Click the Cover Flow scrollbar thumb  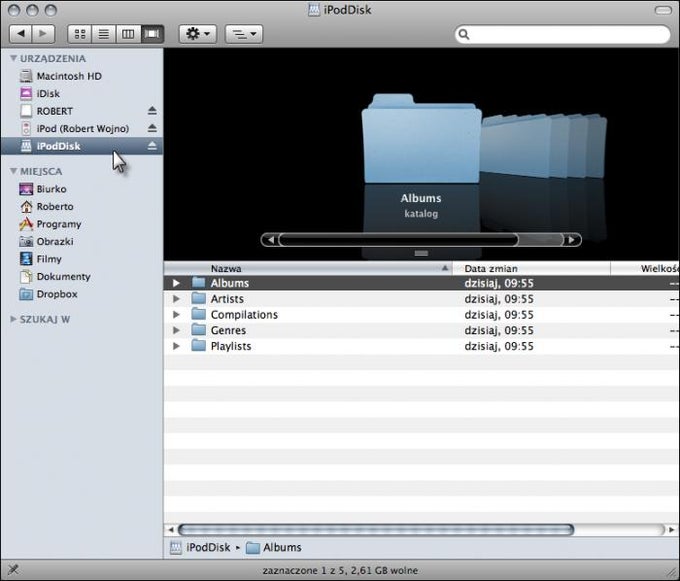click(x=399, y=240)
